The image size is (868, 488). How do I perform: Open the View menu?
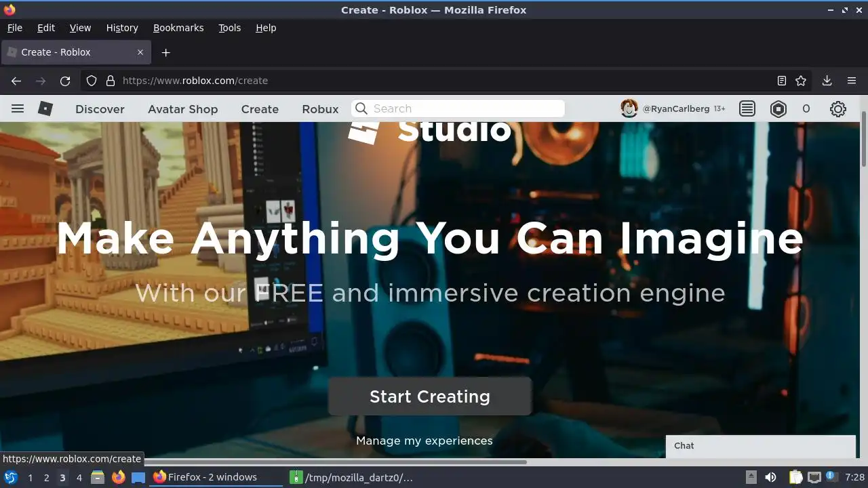coord(80,28)
